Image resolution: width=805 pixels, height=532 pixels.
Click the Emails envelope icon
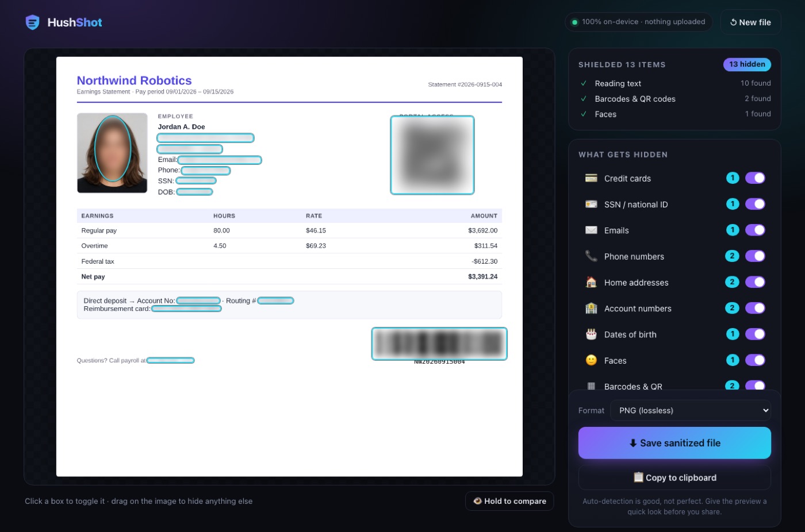pyautogui.click(x=591, y=230)
